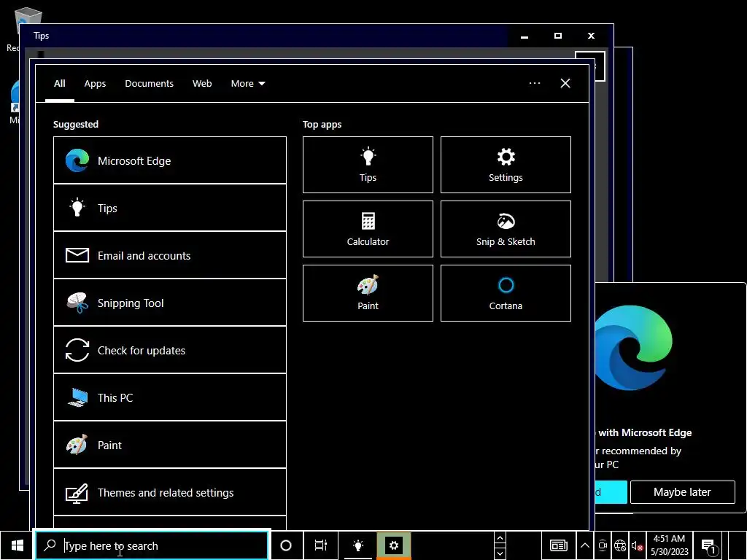Switch to the Apps search tab

(95, 83)
